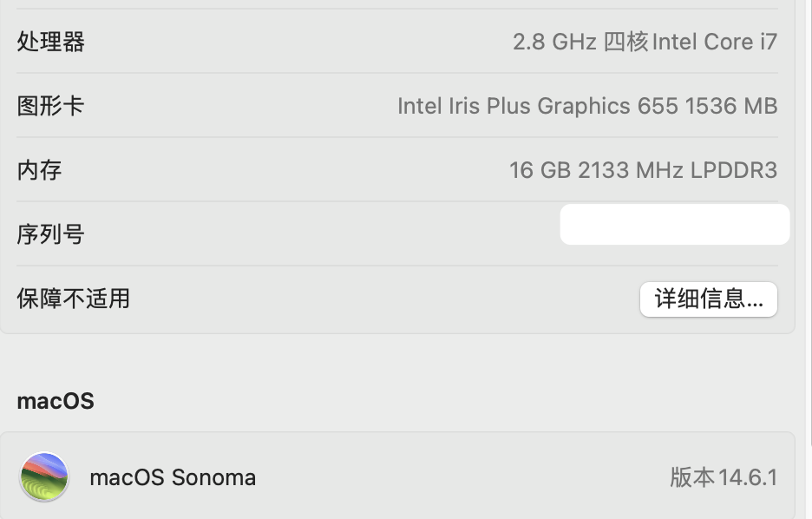Click the Intel Core i7 text

[715, 42]
